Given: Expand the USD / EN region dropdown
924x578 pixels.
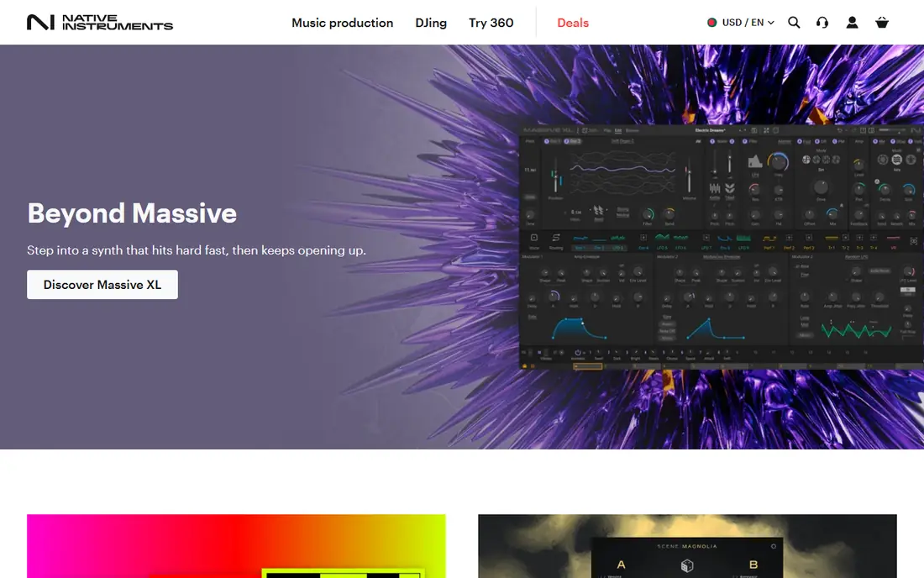Looking at the screenshot, I should 741,23.
